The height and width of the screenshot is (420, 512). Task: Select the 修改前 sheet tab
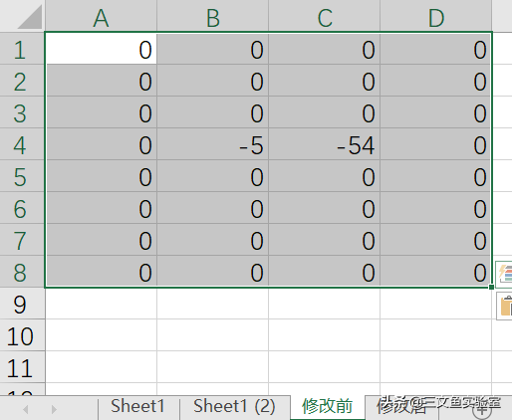pyautogui.click(x=327, y=407)
